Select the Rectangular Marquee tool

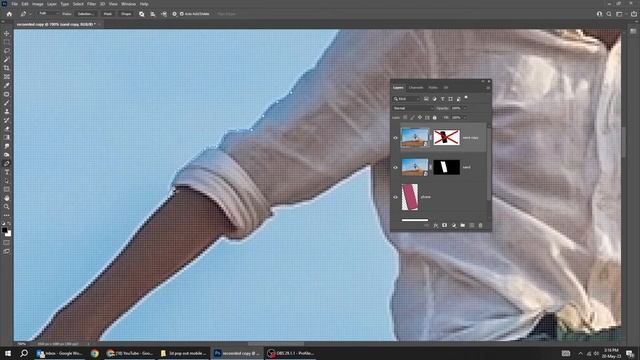click(7, 42)
